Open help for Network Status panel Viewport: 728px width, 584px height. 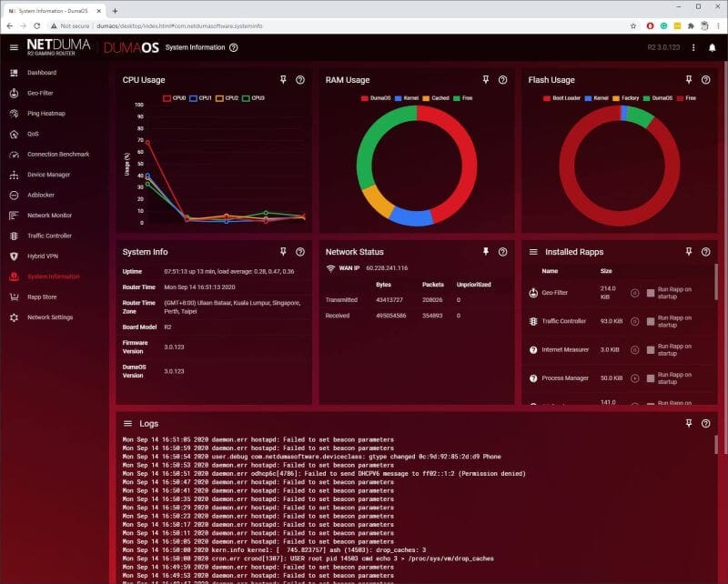pos(502,252)
